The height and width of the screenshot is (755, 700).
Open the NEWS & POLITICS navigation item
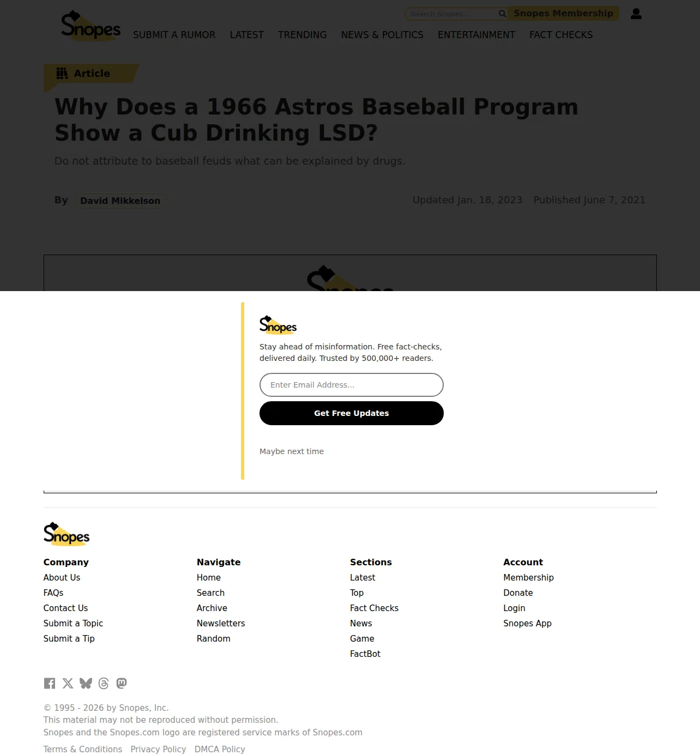pos(382,35)
